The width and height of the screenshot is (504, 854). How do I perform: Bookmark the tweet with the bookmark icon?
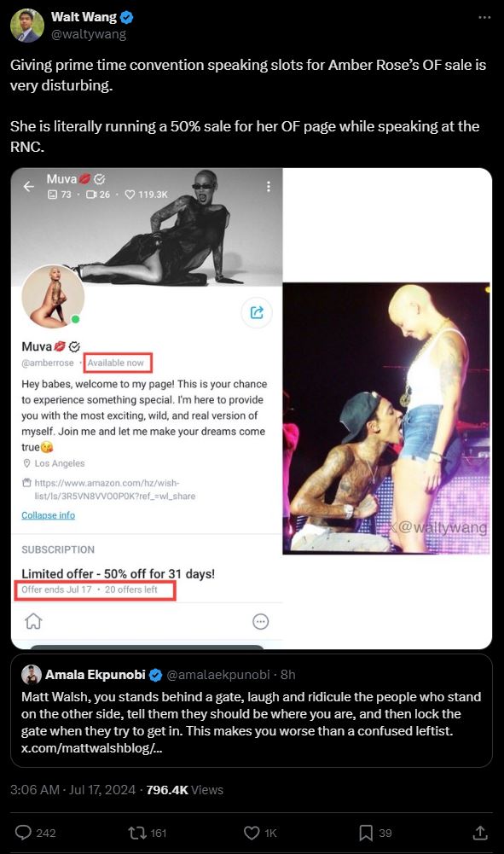pos(366,832)
